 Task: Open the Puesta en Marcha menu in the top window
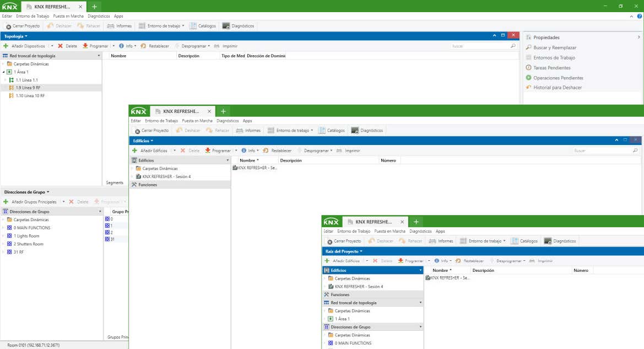[x=68, y=17]
